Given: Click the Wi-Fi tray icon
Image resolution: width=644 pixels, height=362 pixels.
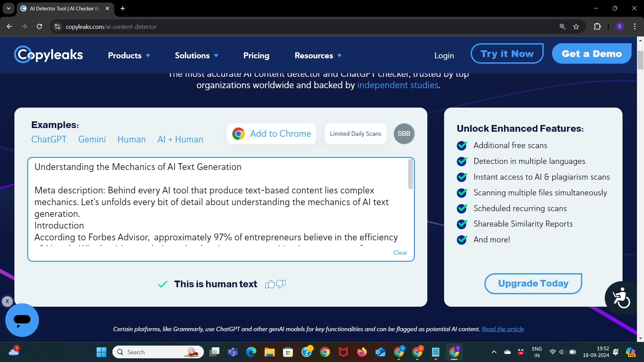Looking at the screenshot, I should pyautogui.click(x=552, y=352).
